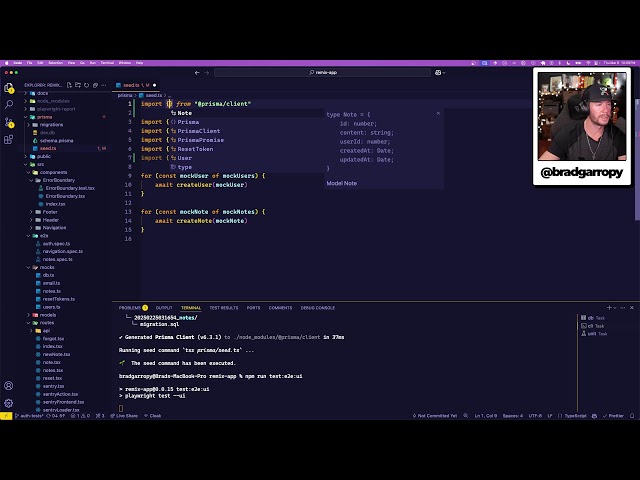This screenshot has height=480, width=640.
Task: Select the db task terminal
Action: pyautogui.click(x=593, y=318)
